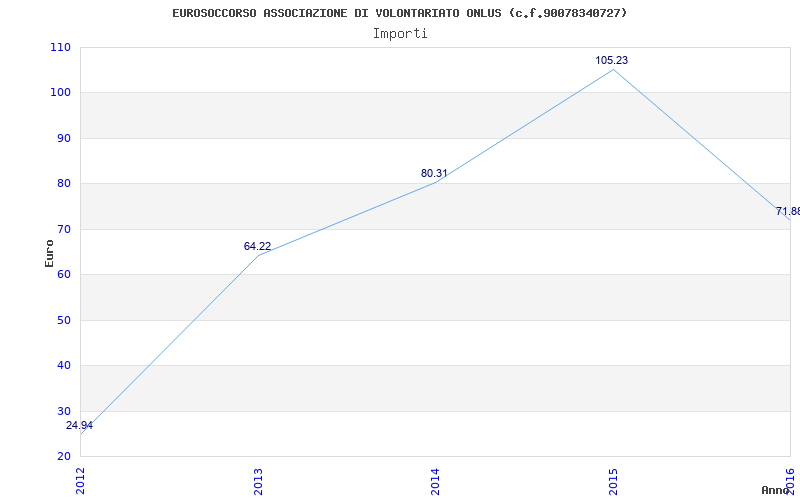Viewport: 800px width, 500px height.
Task: Click the 2013 x-axis label
Action: 258,481
